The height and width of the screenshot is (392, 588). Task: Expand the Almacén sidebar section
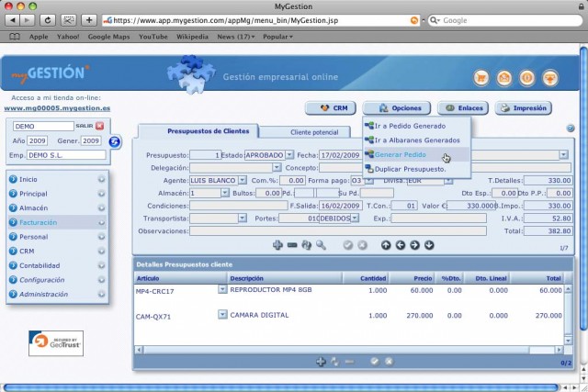pyautogui.click(x=101, y=208)
